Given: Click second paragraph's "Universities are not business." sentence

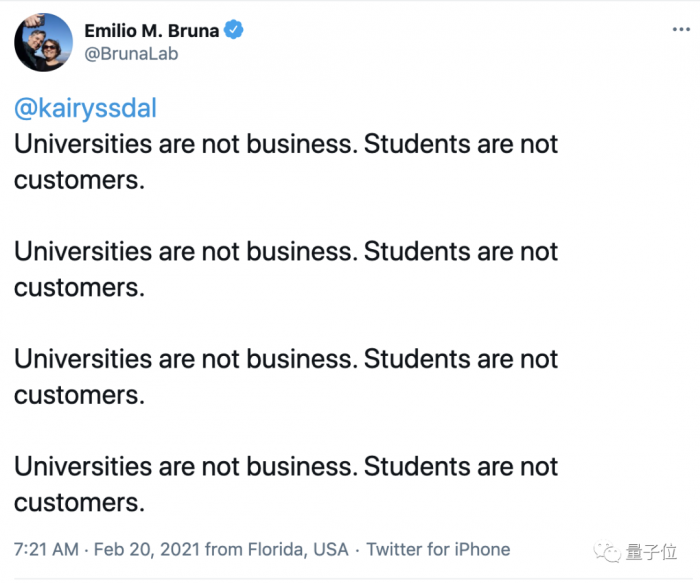Looking at the screenshot, I should [185, 252].
